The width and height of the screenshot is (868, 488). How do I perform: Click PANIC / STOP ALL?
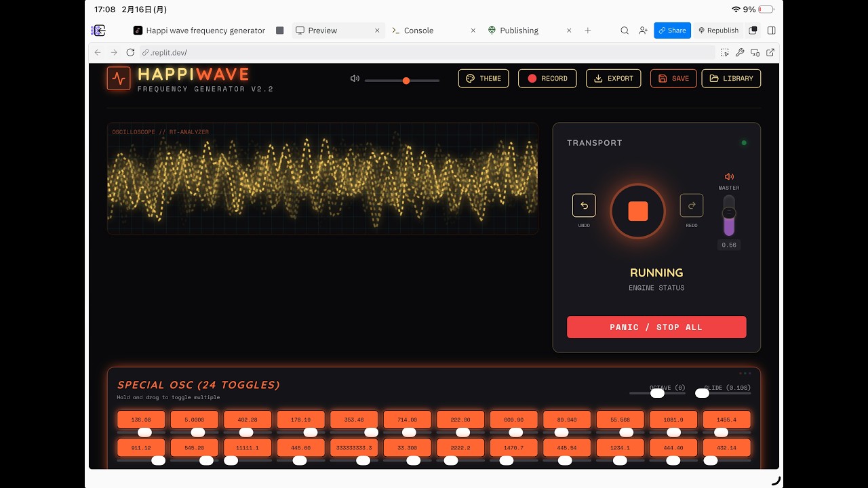pyautogui.click(x=656, y=327)
